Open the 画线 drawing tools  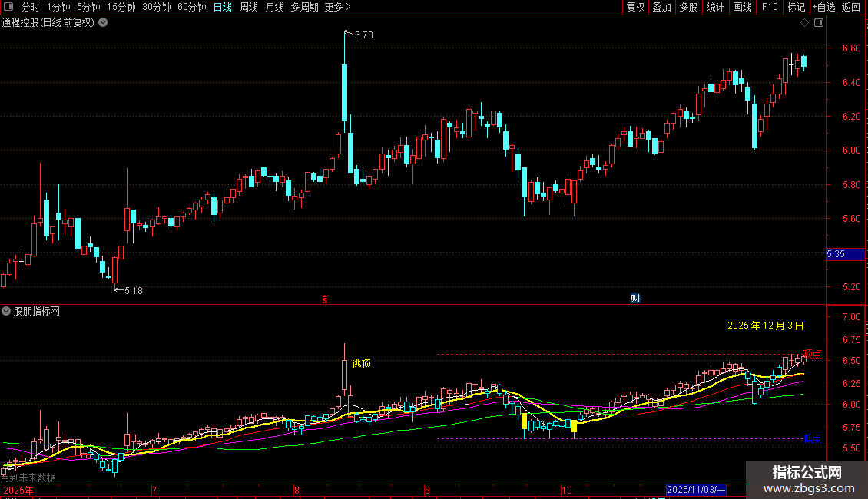tap(742, 7)
